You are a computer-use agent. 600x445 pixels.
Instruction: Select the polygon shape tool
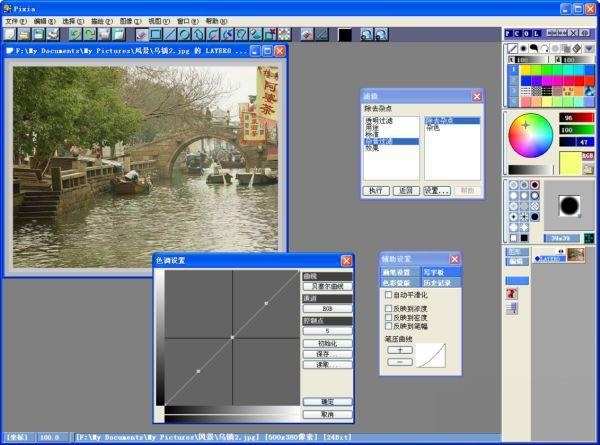[199, 35]
